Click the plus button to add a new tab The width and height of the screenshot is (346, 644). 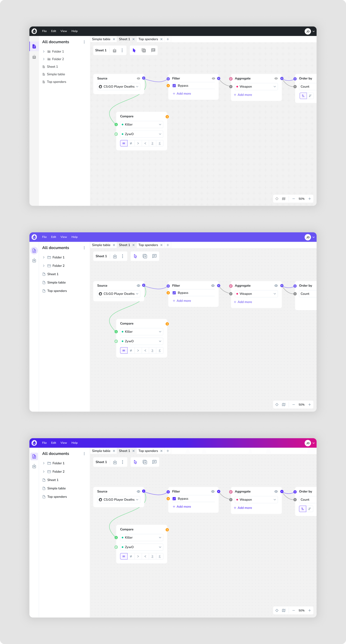click(168, 39)
